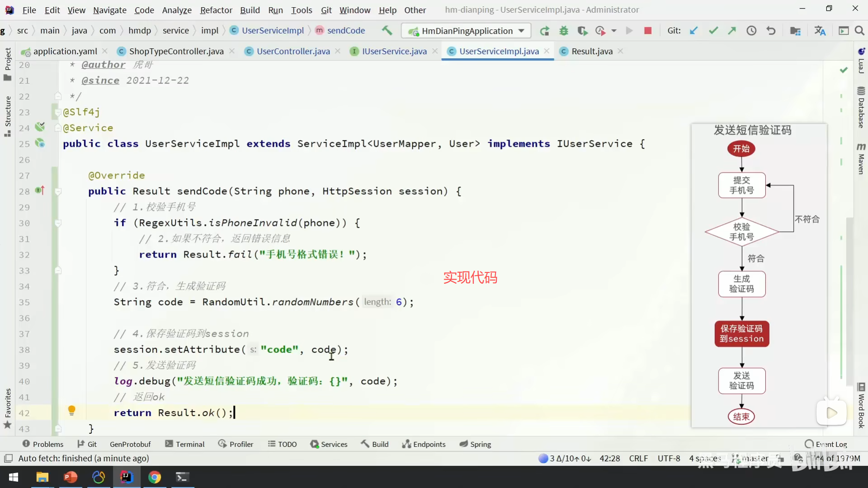Open the Problems tool window
This screenshot has width=868, height=488.
43,444
